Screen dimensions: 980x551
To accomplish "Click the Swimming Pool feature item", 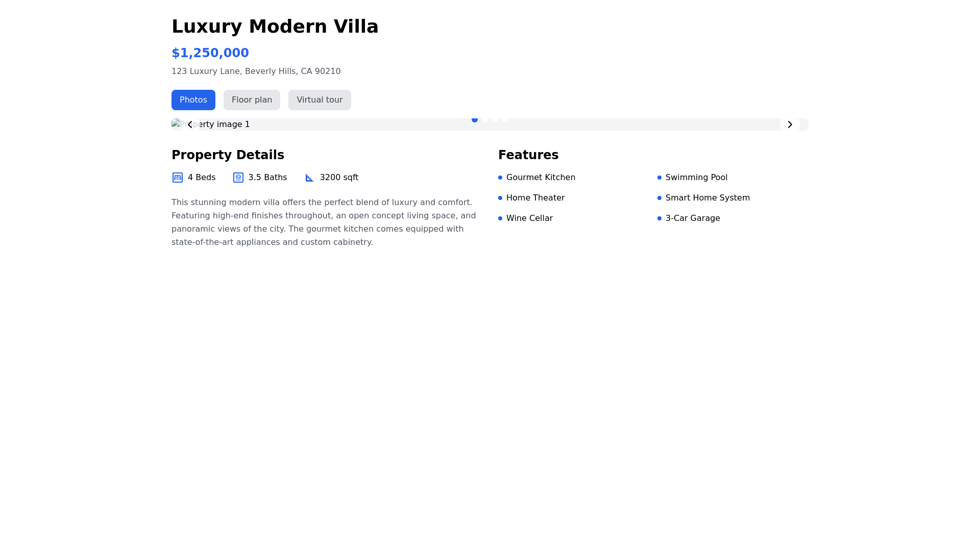I will (696, 178).
